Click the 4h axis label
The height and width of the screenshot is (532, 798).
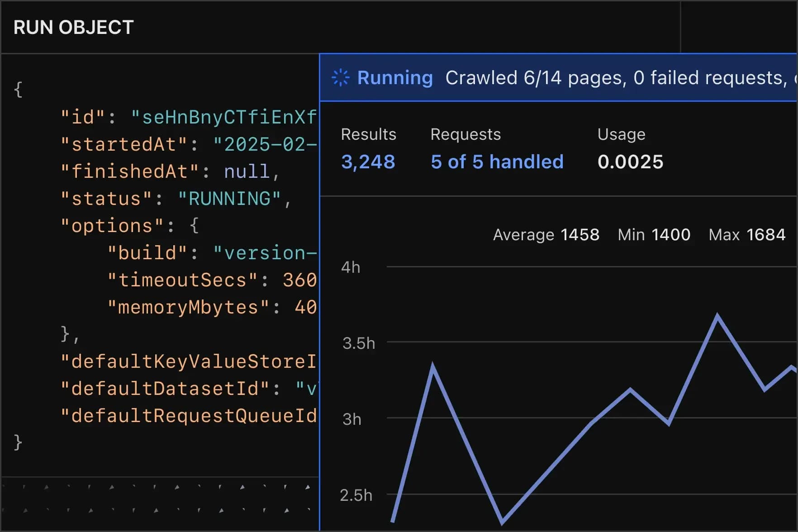351,267
